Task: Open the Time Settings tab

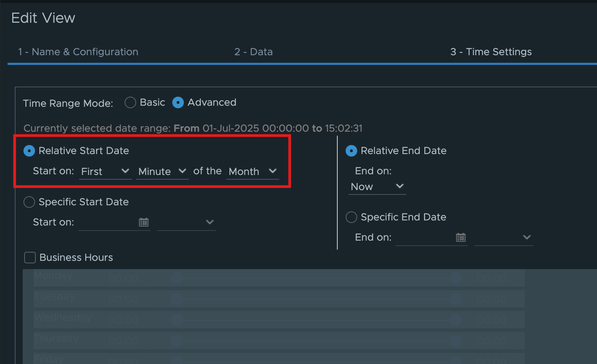Action: point(491,52)
